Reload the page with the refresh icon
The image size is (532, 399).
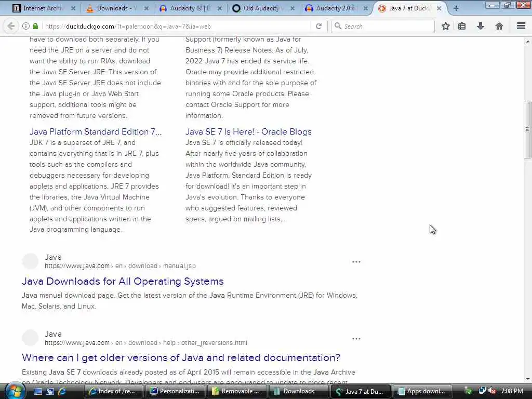[x=318, y=26]
